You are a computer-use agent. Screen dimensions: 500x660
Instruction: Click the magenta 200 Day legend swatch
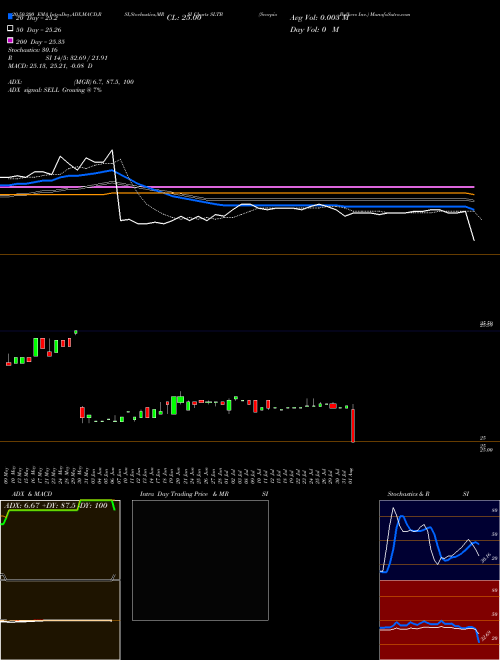click(10, 40)
